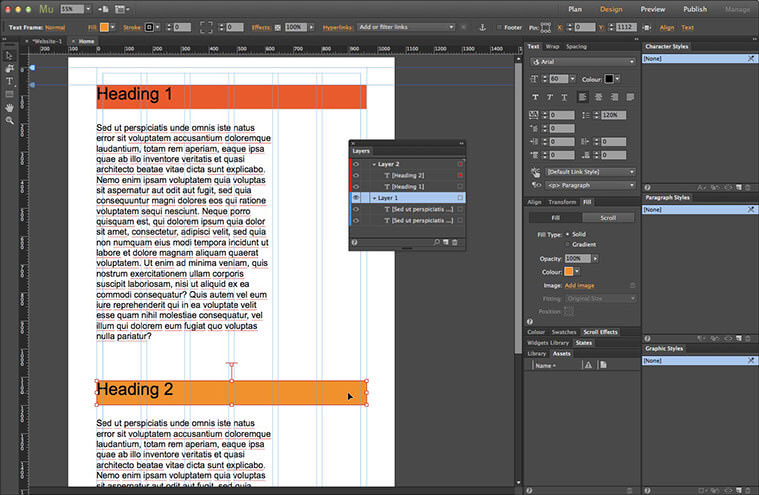Viewport: 759px width, 495px height.
Task: Select the Rectangle tool
Action: pos(9,94)
